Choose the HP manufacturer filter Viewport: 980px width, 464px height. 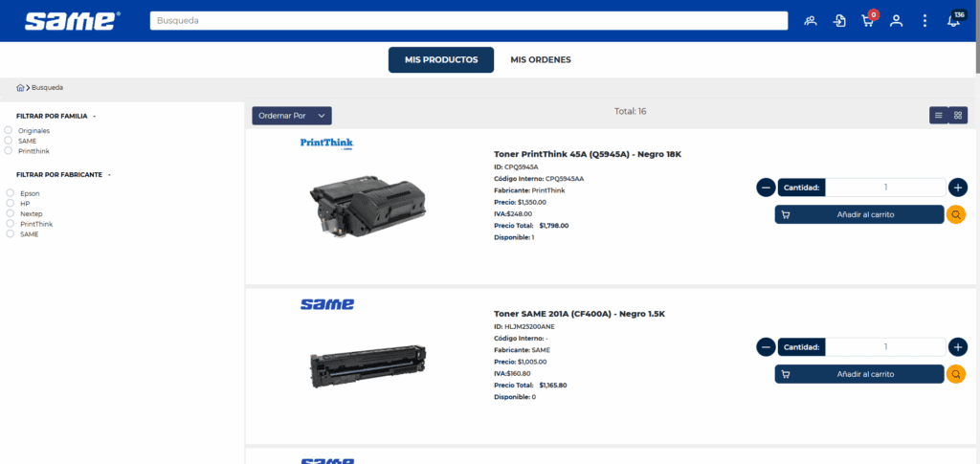(9, 204)
